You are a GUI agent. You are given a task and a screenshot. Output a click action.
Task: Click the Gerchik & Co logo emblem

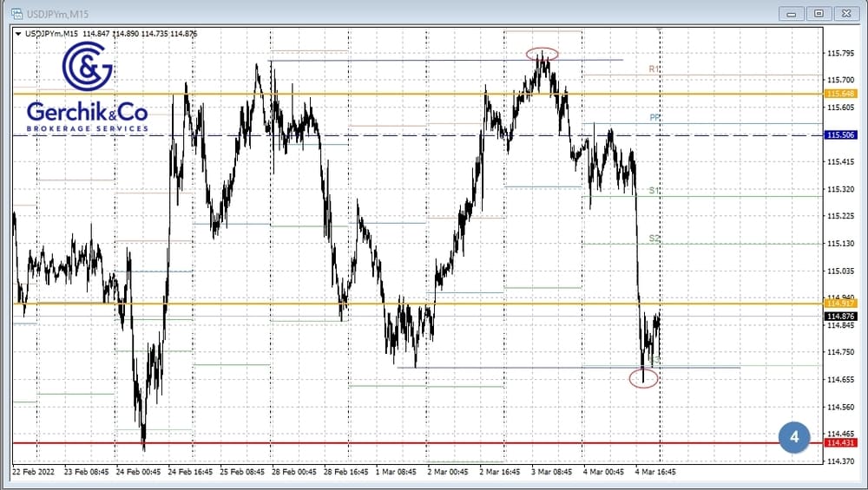(87, 67)
